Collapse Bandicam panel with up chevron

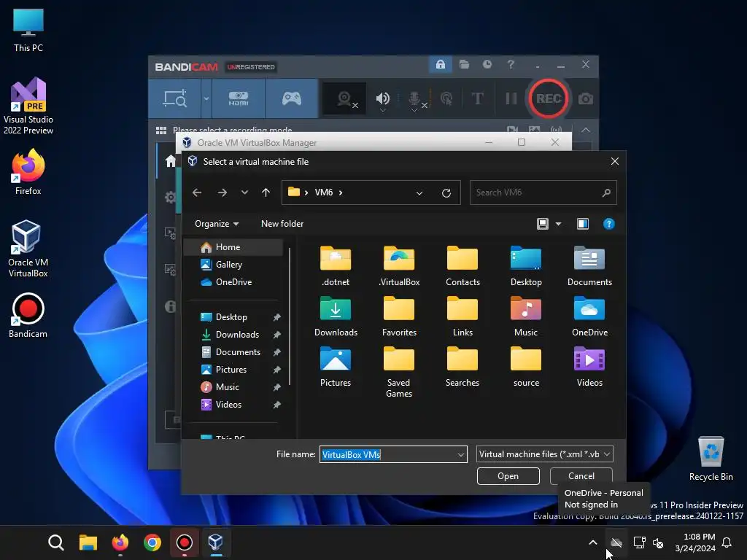click(x=586, y=130)
